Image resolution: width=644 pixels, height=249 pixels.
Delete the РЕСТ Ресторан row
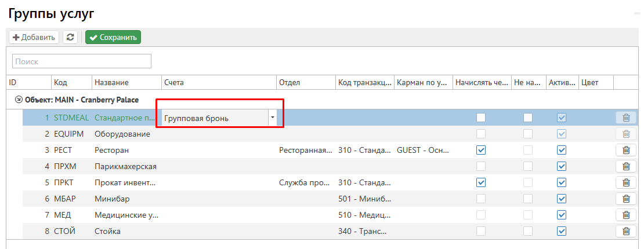pos(626,150)
